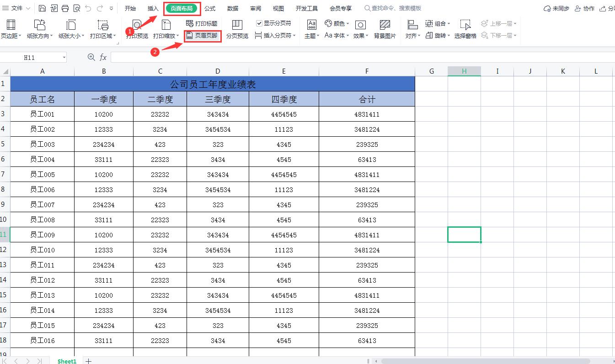This screenshot has width=615, height=364.
Task: Click the select-all corner triangle
Action: (5, 71)
